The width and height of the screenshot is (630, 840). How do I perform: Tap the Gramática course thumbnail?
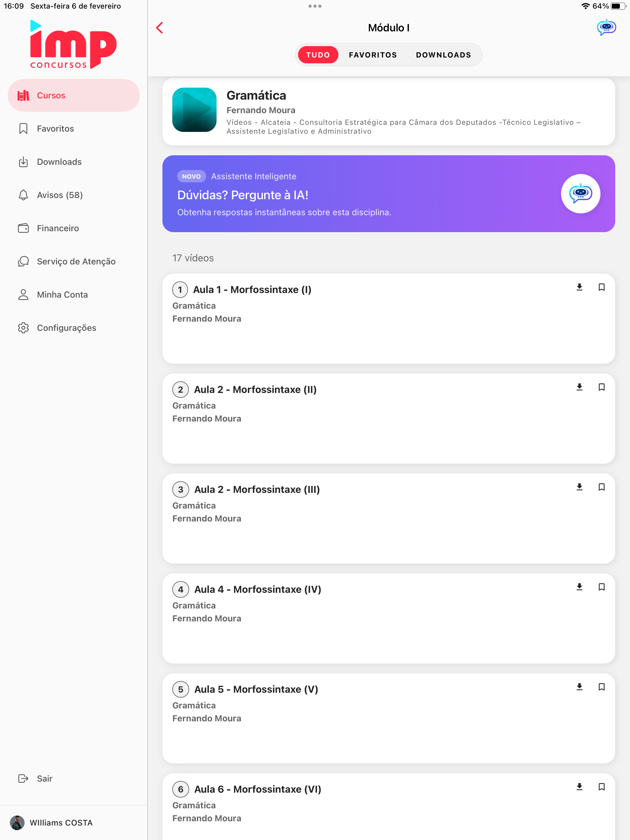click(x=194, y=110)
